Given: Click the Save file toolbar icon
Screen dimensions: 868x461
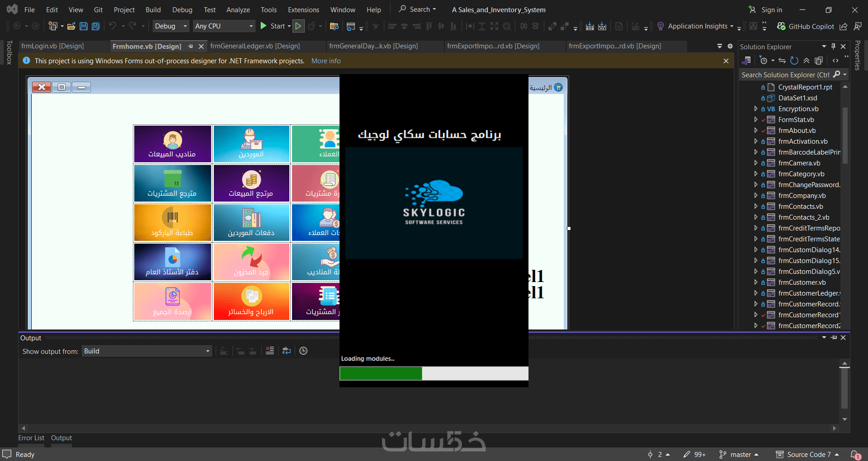Looking at the screenshot, I should coord(84,26).
